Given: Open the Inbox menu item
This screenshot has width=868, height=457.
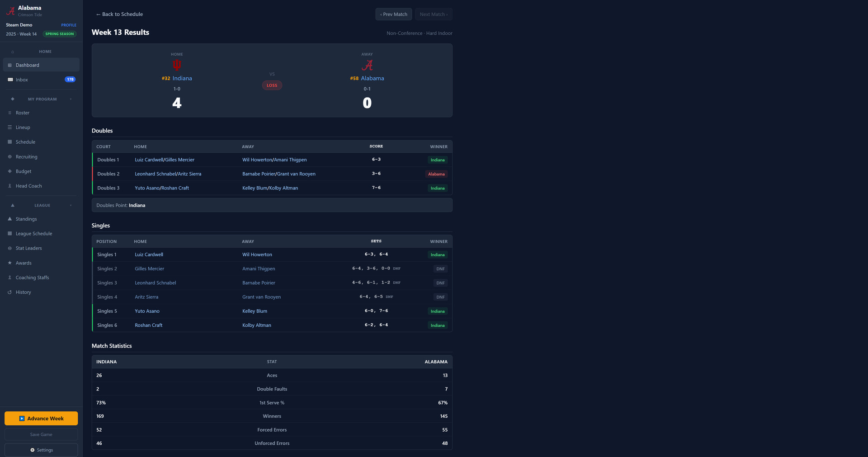Looking at the screenshot, I should pos(22,80).
